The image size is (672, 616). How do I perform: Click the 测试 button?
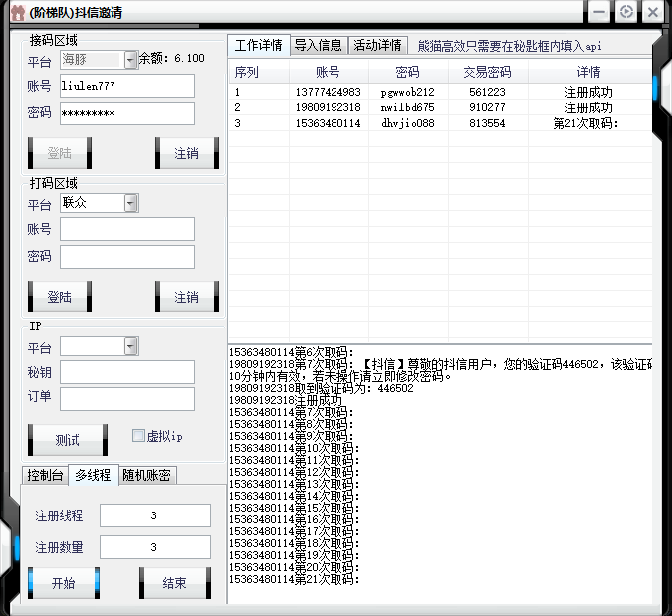point(68,440)
